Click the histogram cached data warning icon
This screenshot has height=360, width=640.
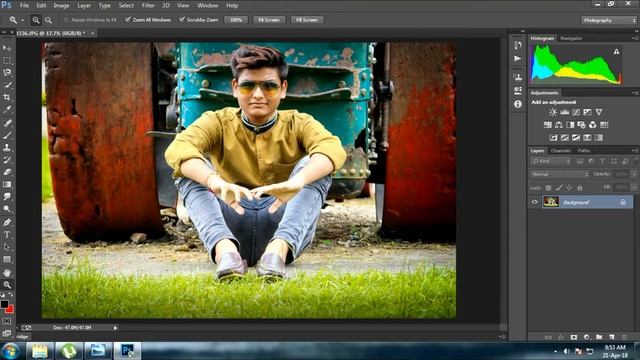[616, 51]
